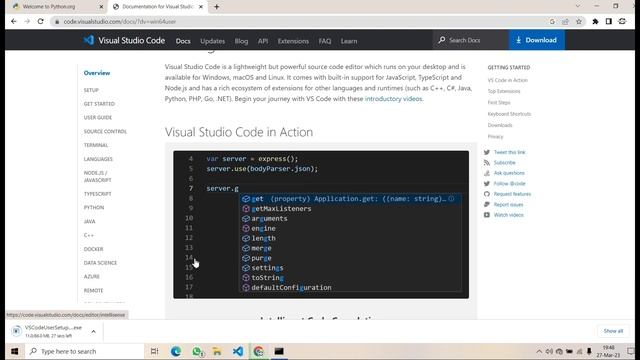Jump to Keyboard Shortcuts section

pos(509,114)
